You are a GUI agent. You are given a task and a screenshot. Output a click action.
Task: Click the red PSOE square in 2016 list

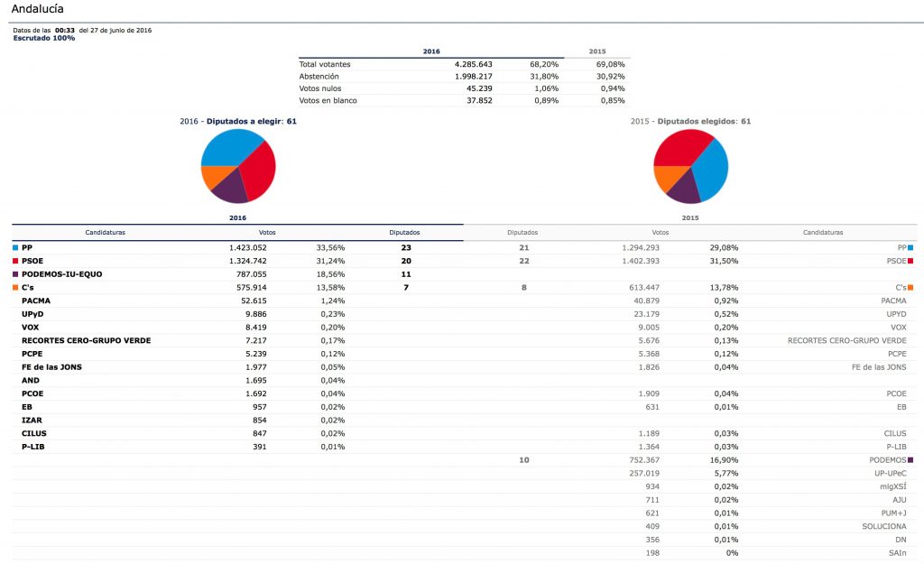[15, 260]
